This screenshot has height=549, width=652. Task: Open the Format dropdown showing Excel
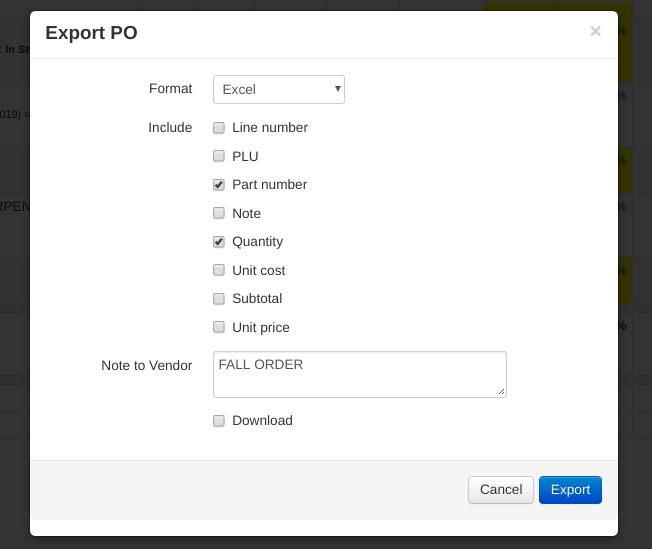(x=279, y=89)
